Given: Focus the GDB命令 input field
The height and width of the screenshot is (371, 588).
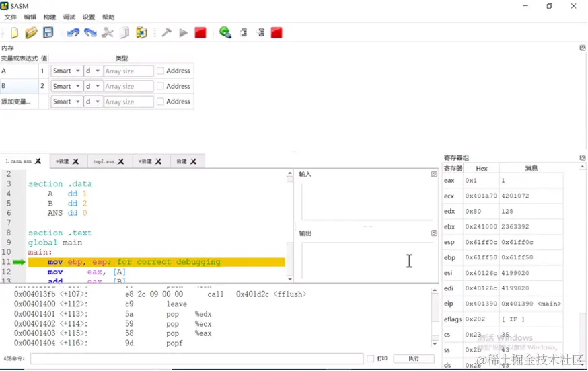Looking at the screenshot, I should pyautogui.click(x=196, y=359).
